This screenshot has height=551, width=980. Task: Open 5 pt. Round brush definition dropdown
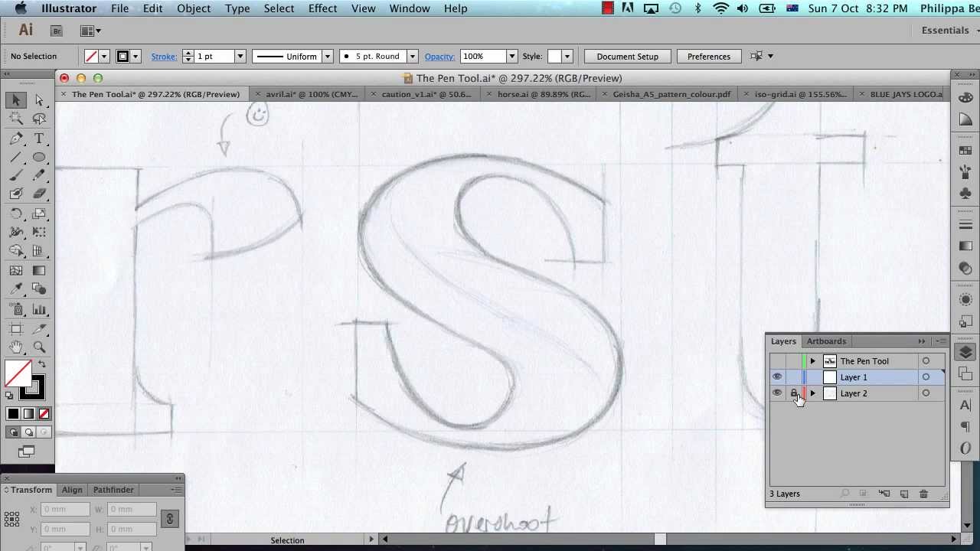pos(412,57)
